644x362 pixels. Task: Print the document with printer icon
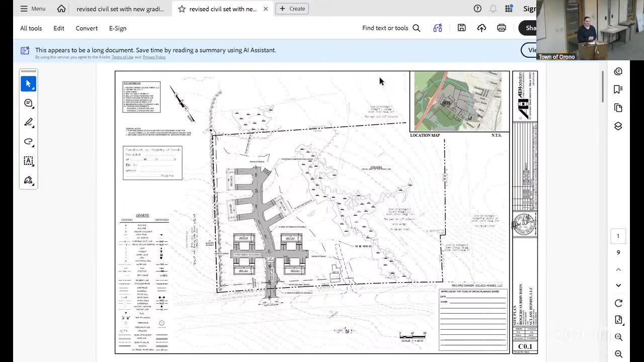(501, 28)
